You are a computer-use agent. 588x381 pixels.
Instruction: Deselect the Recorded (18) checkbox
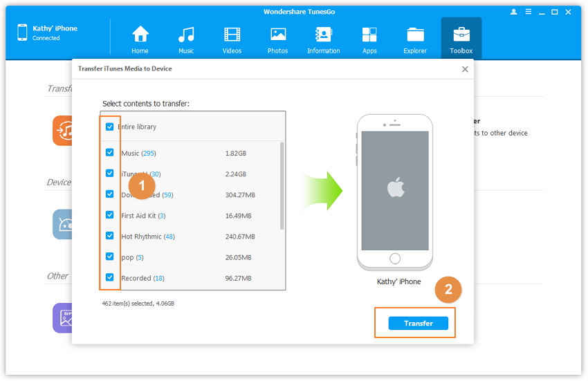pyautogui.click(x=109, y=277)
